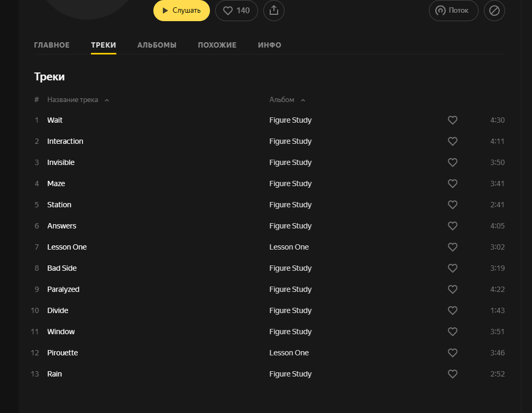This screenshot has width=532, height=413.
Task: Select the track Window
Action: click(61, 332)
